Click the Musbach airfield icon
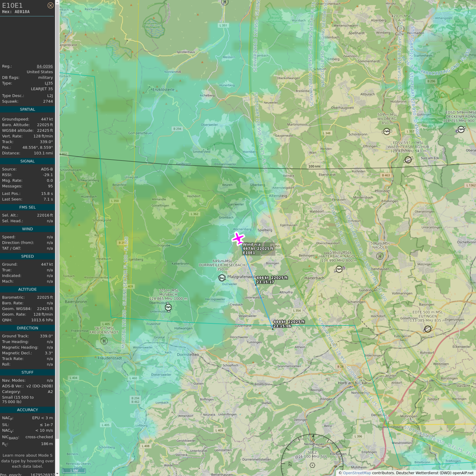Viewport: 476px width, 476px height. tap(168, 308)
